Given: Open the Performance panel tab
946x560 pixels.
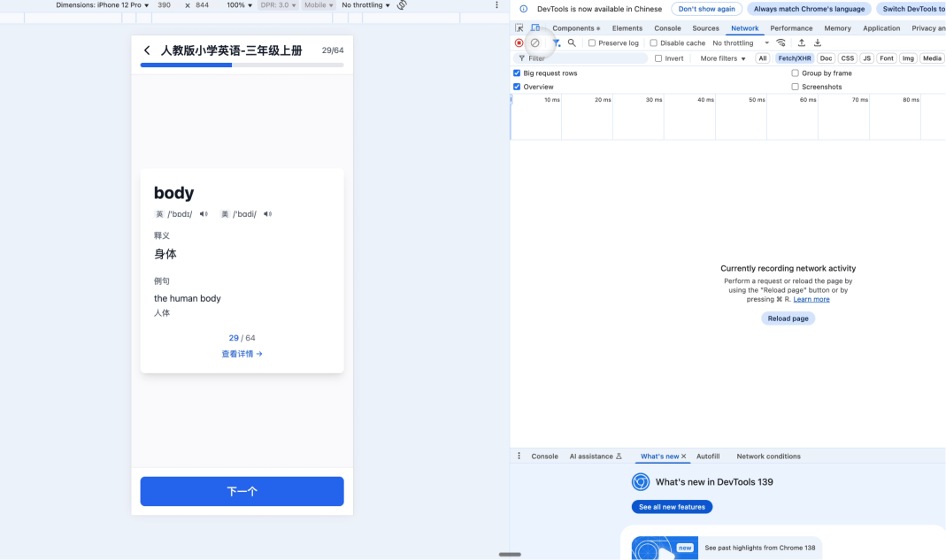Looking at the screenshot, I should [791, 28].
